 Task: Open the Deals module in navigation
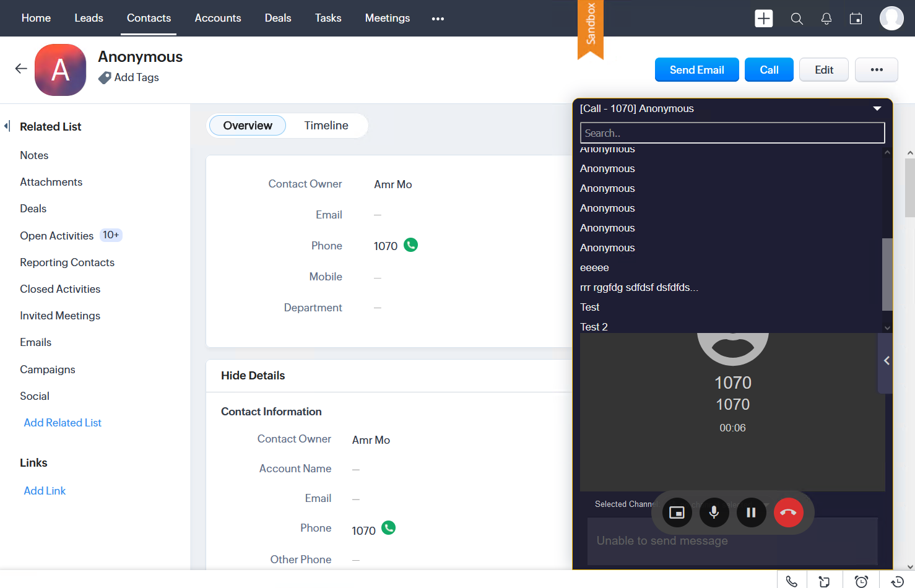277,18
